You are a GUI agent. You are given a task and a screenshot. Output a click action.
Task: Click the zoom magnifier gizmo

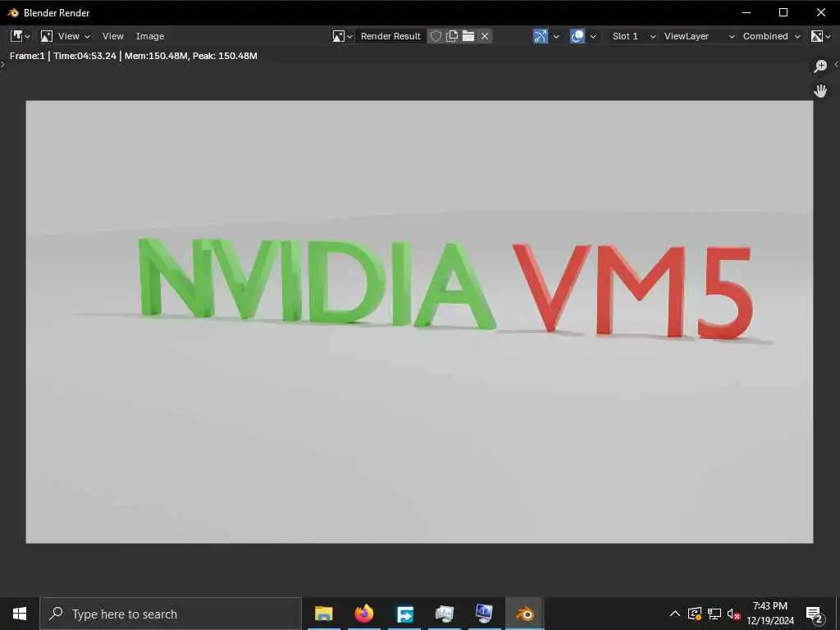pos(820,66)
